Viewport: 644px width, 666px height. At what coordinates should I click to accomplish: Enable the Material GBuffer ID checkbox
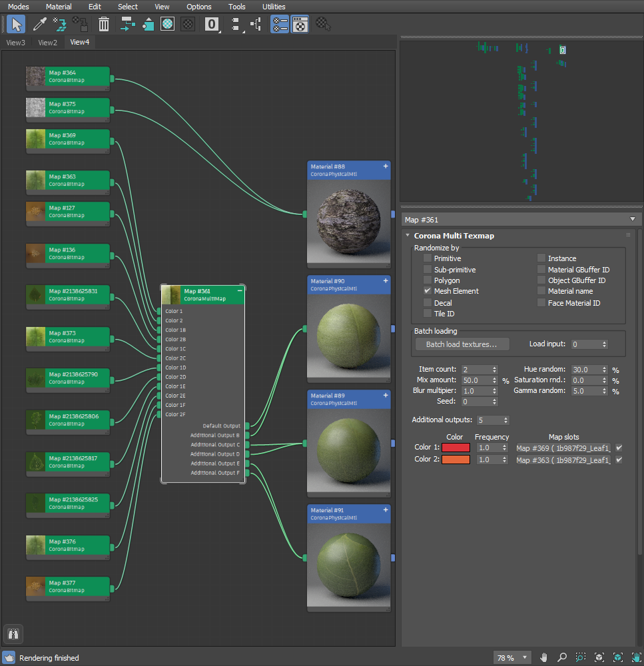pos(541,269)
